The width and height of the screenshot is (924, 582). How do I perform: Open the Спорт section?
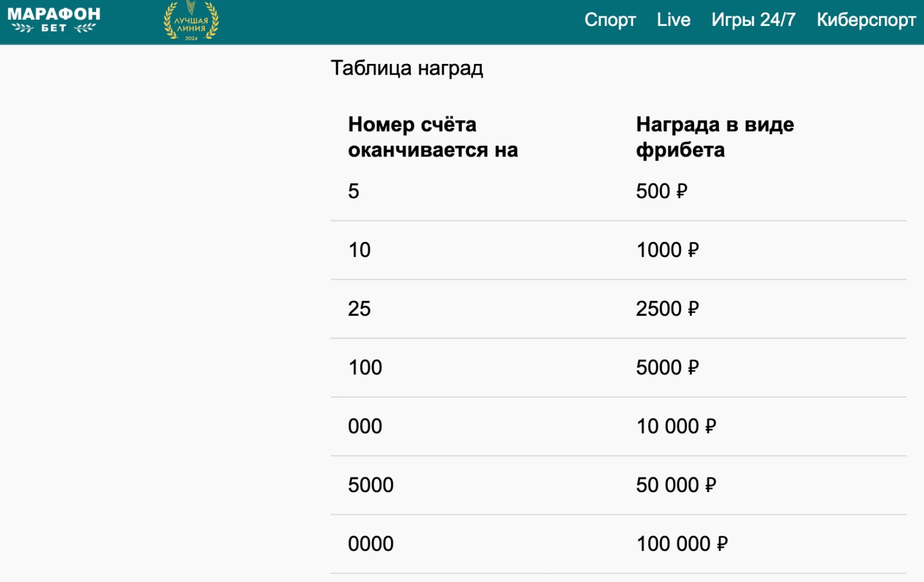pyautogui.click(x=609, y=20)
